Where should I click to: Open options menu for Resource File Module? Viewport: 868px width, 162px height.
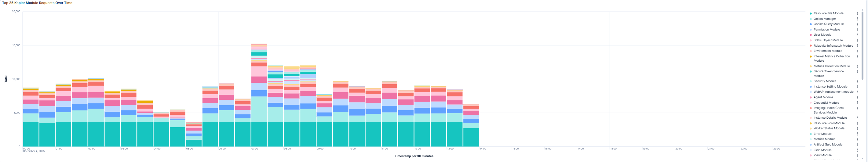click(858, 13)
